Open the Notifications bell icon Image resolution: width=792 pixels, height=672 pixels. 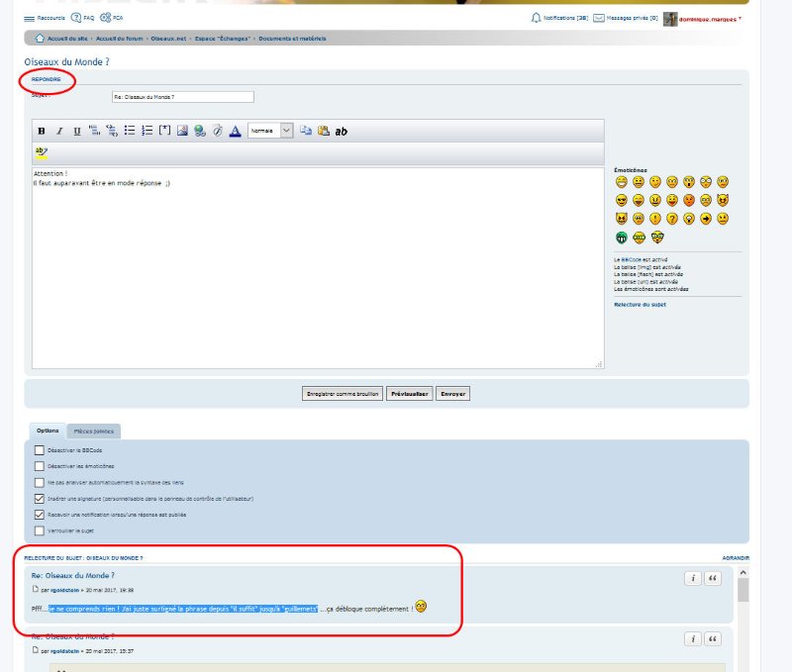coord(537,18)
